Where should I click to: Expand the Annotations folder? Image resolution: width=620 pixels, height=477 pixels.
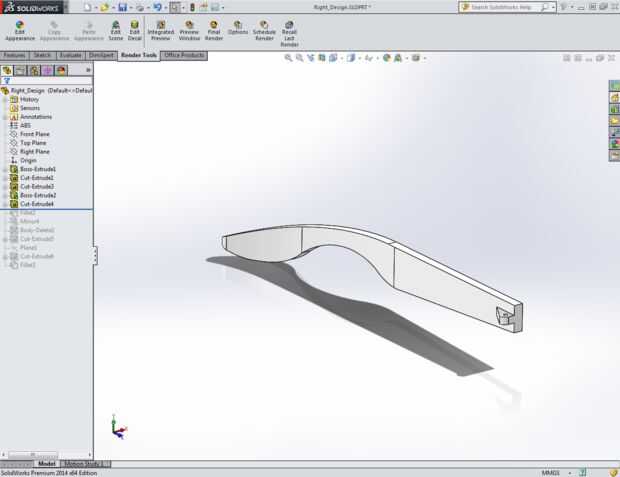[x=5, y=117]
